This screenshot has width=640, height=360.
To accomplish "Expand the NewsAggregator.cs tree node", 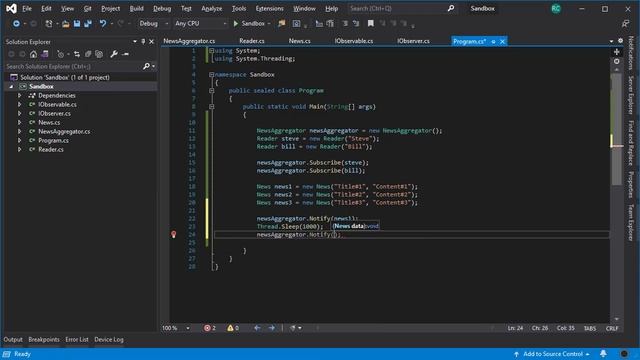I will click(x=19, y=131).
